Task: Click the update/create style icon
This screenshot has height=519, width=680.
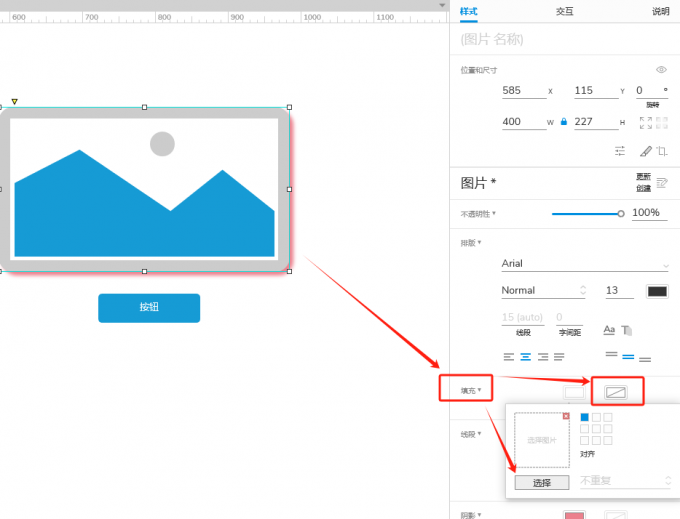Action: point(661,183)
